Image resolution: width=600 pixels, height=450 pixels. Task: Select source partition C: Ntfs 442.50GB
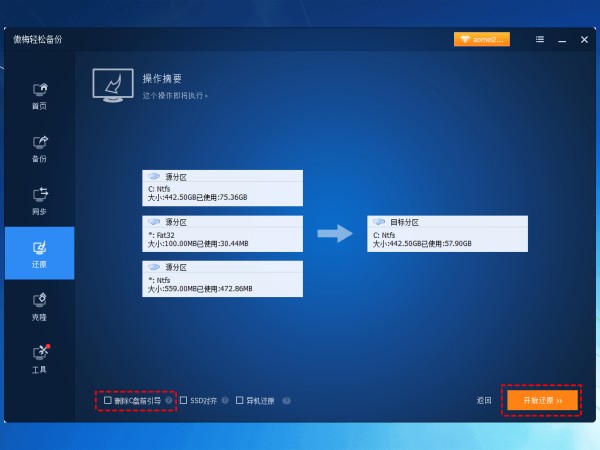[222, 188]
